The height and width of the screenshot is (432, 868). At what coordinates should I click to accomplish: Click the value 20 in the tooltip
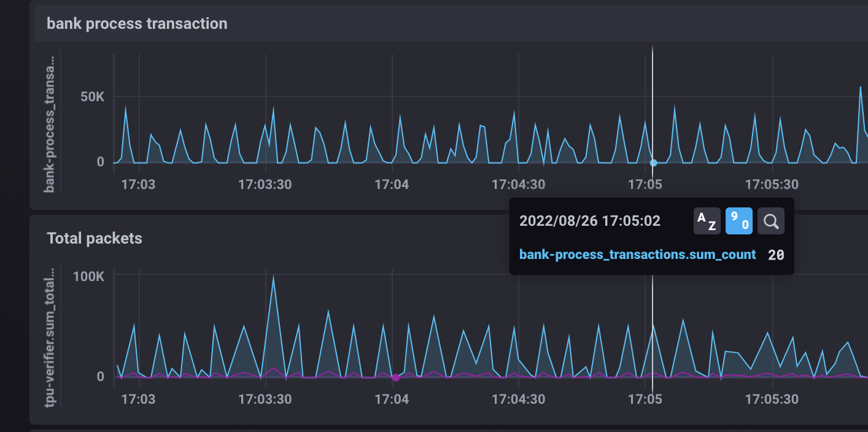pyautogui.click(x=777, y=254)
